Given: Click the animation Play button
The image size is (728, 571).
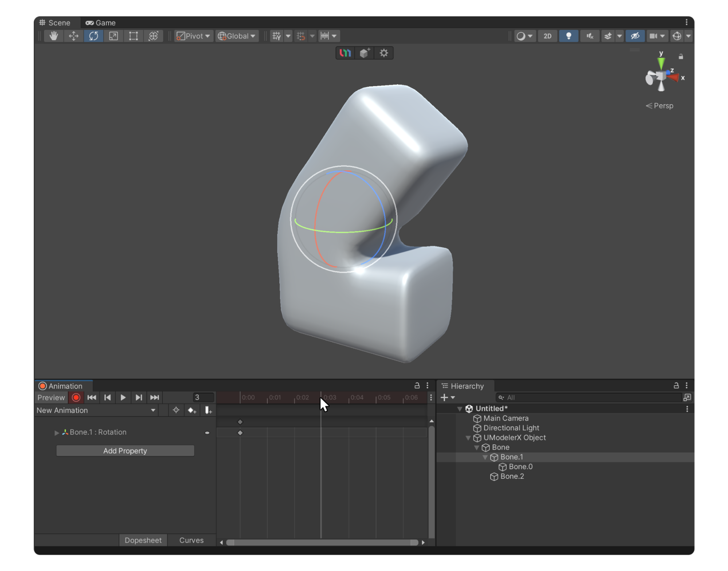Looking at the screenshot, I should (123, 398).
